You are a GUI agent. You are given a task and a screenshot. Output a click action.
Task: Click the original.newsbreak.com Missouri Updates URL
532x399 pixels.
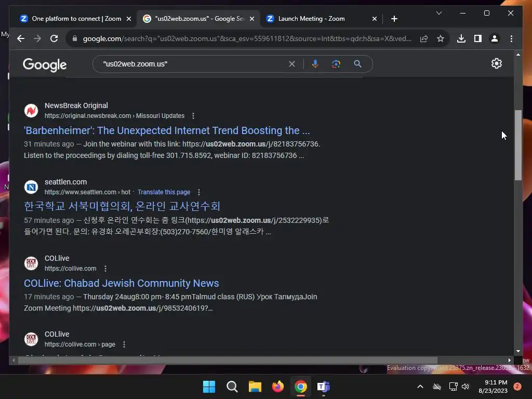tap(114, 116)
